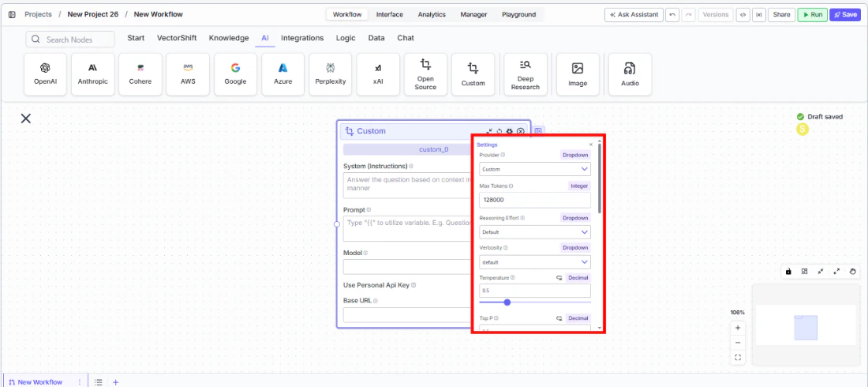Switch to the Analytics tab
This screenshot has width=868, height=387.
(432, 14)
